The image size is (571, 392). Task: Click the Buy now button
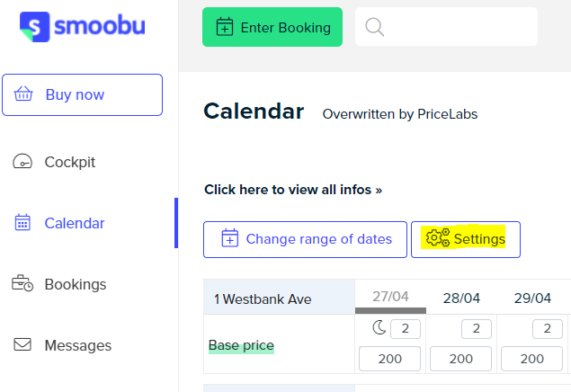click(83, 95)
